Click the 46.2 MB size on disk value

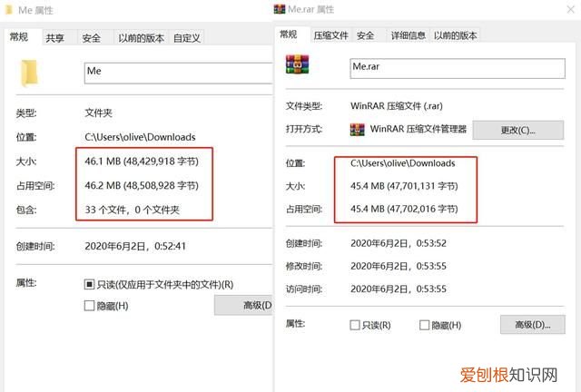tap(142, 185)
